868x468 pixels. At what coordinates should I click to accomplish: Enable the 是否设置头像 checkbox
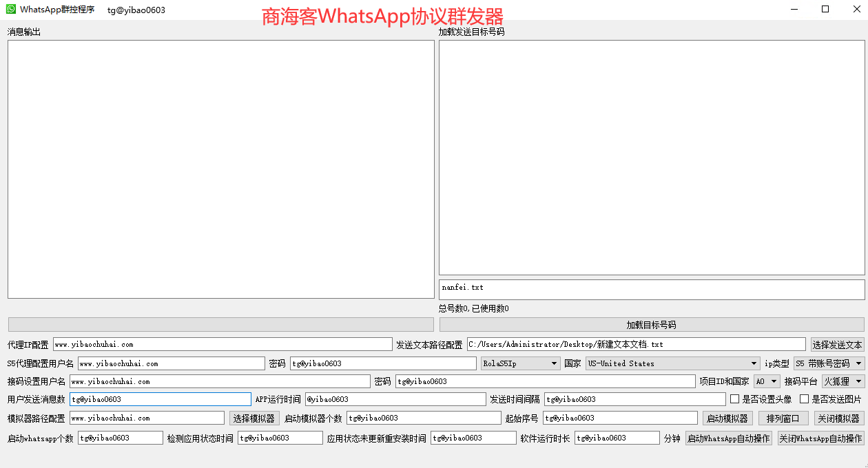point(735,399)
